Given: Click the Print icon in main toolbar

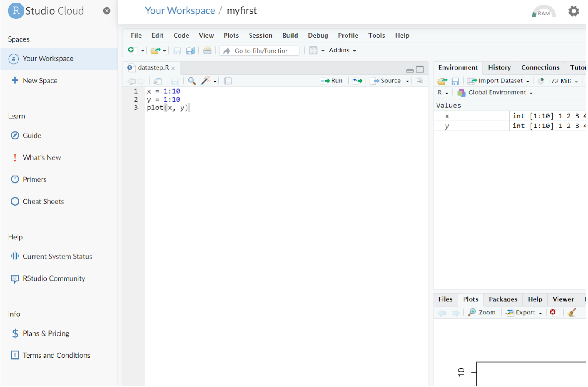Looking at the screenshot, I should [207, 51].
